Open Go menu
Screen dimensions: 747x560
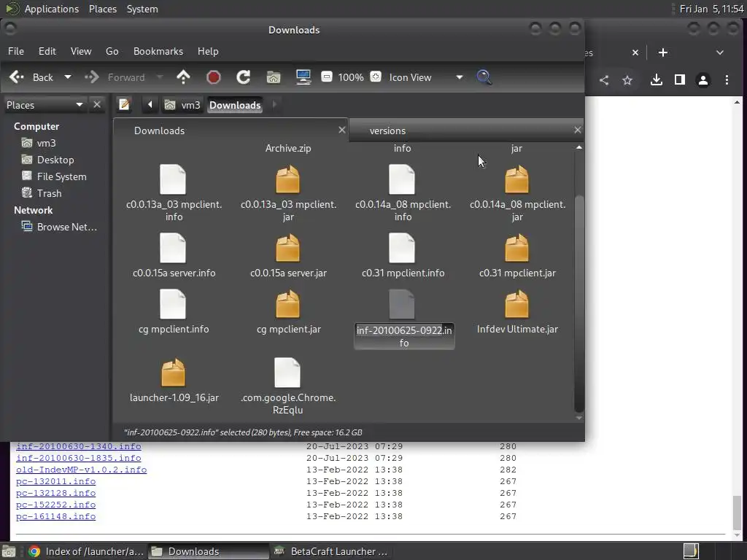pyautogui.click(x=112, y=51)
